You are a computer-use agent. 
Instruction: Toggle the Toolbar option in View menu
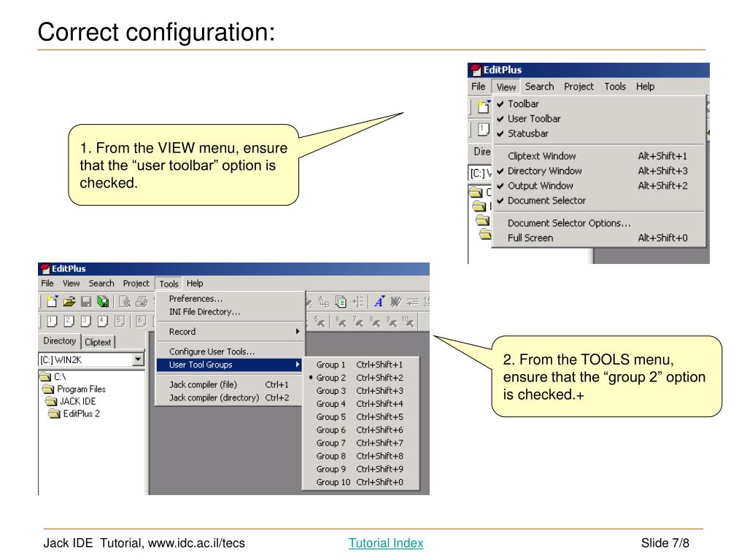coord(598,104)
